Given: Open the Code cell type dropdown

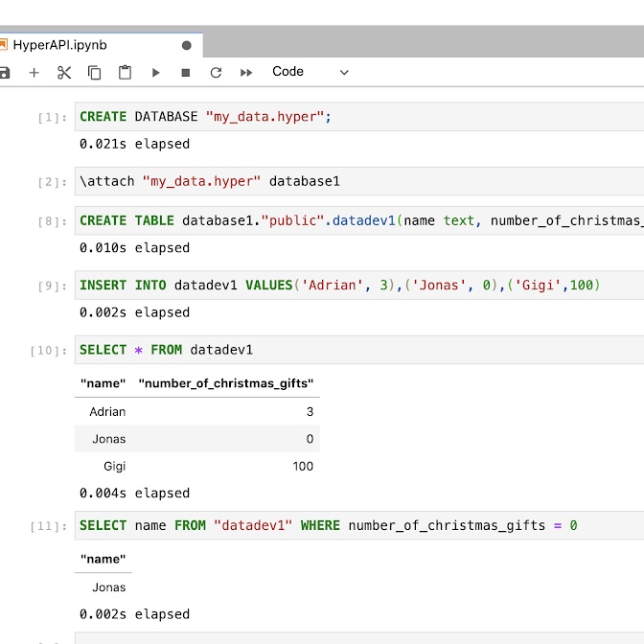Looking at the screenshot, I should [310, 72].
